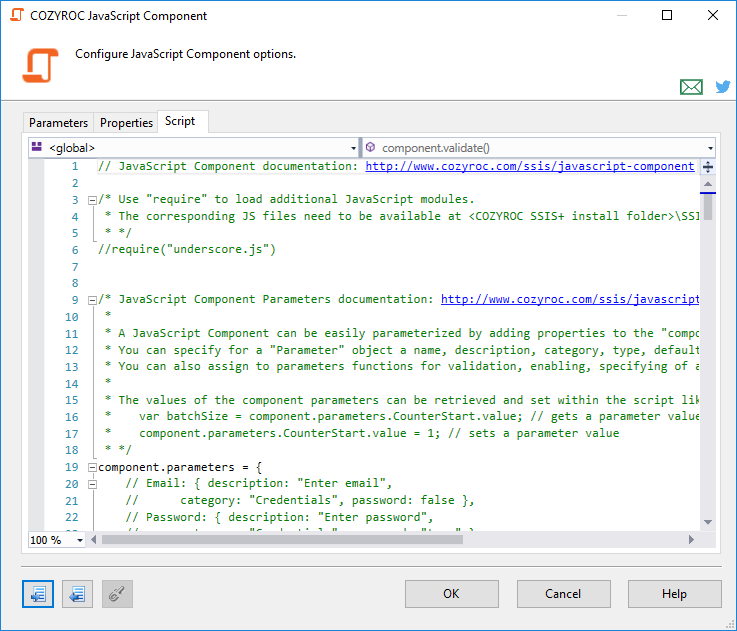The width and height of the screenshot is (737, 631).
Task: Click the large orange COZYROC header logo
Action: click(40, 65)
